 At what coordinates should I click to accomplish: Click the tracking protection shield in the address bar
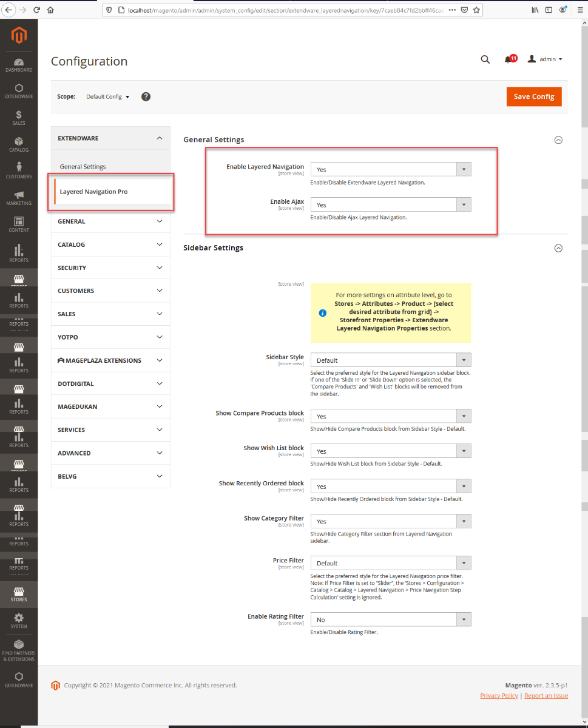click(110, 10)
